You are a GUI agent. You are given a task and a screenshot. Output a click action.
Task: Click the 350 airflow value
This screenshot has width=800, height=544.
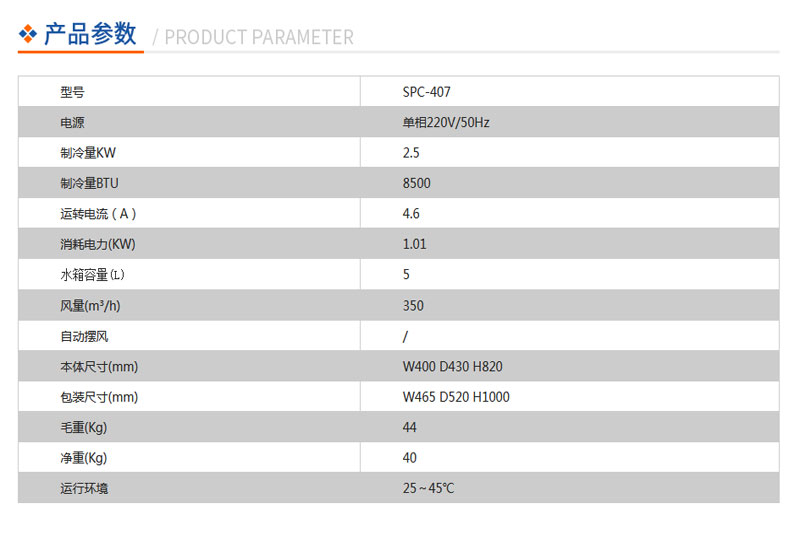(413, 306)
